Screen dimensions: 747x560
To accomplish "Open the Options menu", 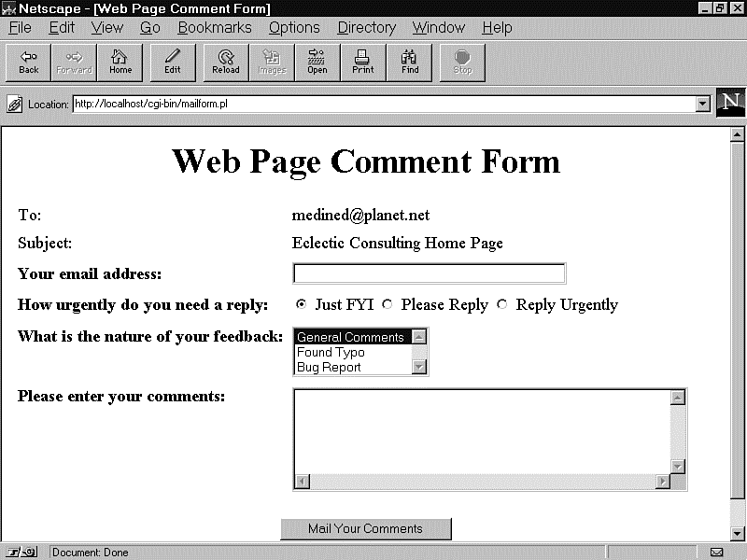I will (x=294, y=28).
